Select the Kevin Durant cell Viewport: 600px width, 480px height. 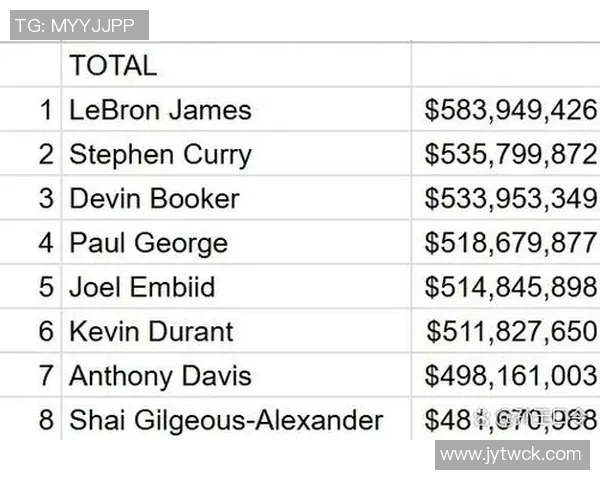[151, 332]
